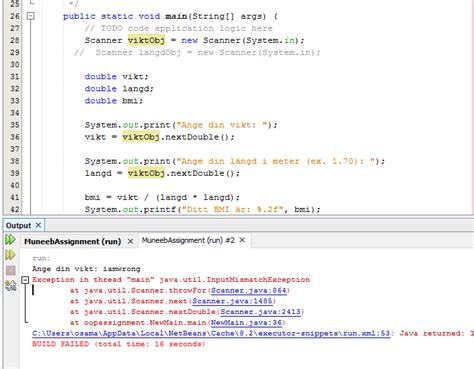The height and width of the screenshot is (369, 474).
Task: Click the 'Ditt BMI är' printf line
Action: 202,209
